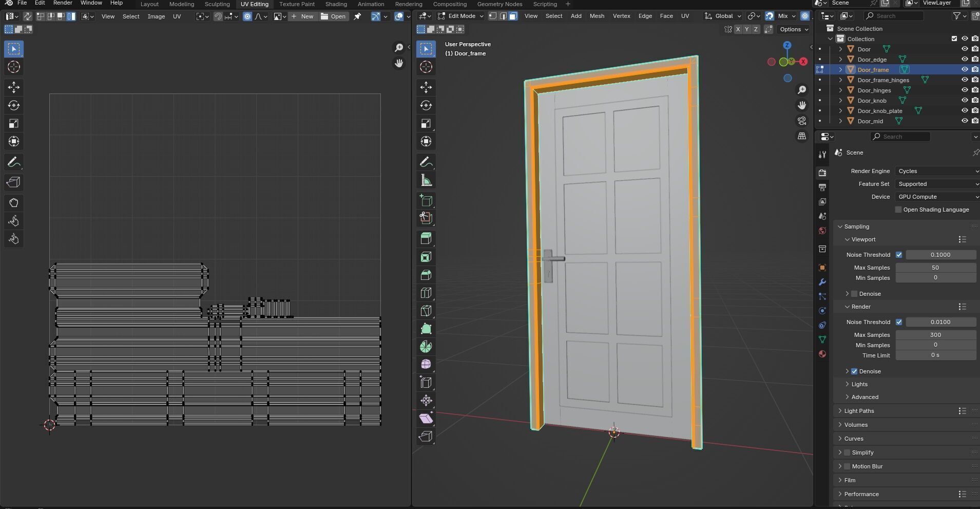The image size is (980, 509).
Task: Open the Feature Set dropdown
Action: coord(937,184)
